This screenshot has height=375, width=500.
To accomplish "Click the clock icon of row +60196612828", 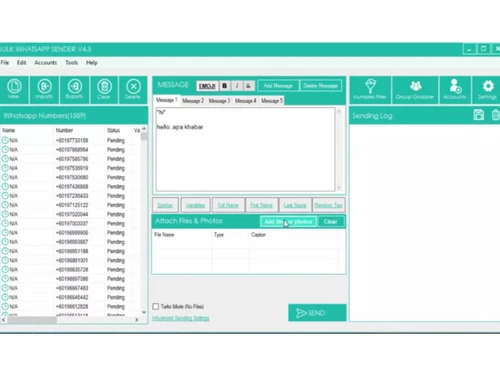I will coord(5,306).
